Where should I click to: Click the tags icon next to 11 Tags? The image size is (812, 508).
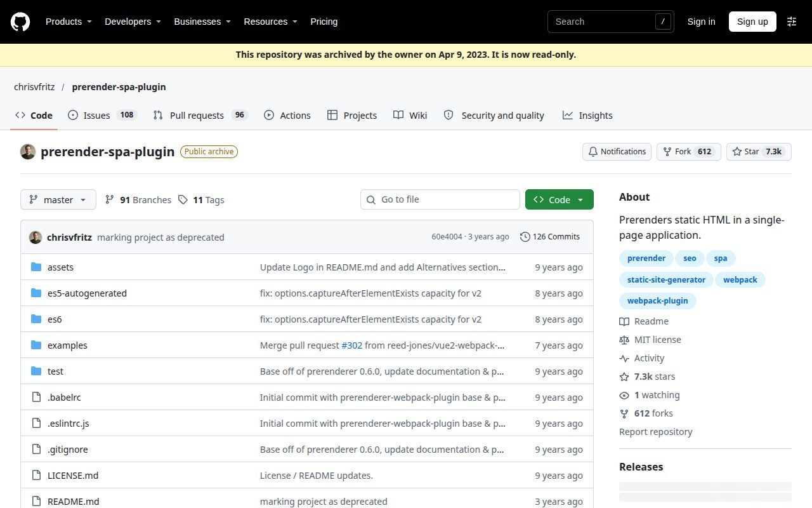(x=183, y=200)
